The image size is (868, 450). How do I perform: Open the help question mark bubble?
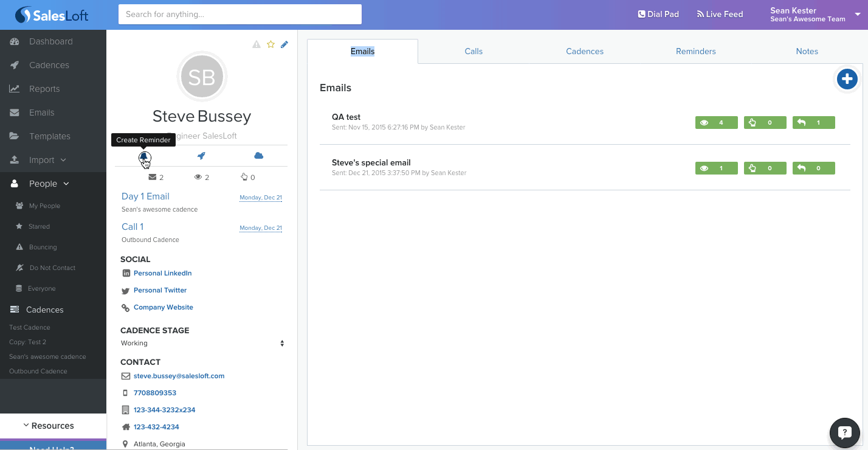844,432
